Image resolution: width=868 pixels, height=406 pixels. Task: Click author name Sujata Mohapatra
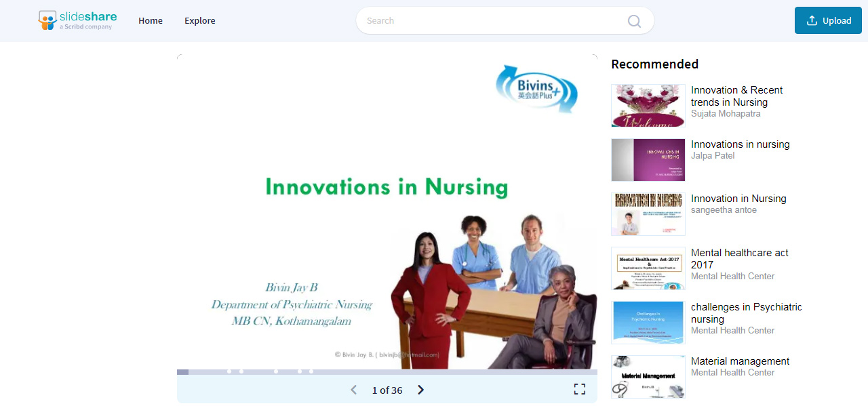(726, 114)
